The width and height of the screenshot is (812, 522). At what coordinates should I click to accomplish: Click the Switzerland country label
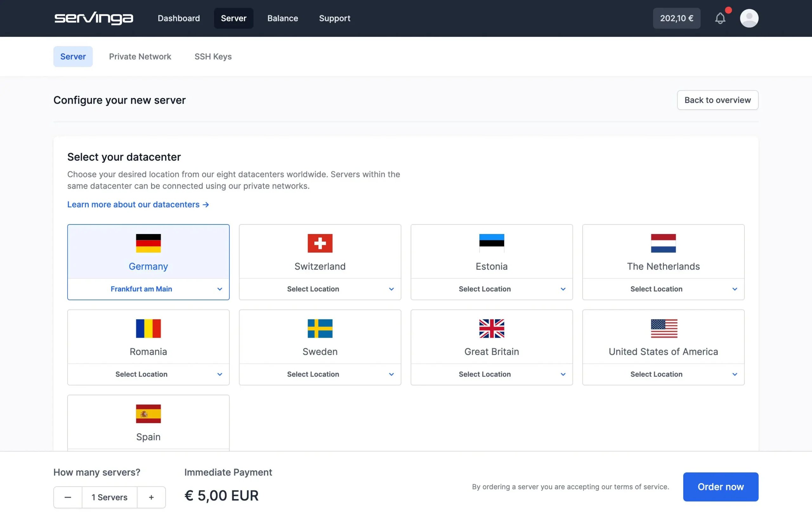pyautogui.click(x=320, y=266)
